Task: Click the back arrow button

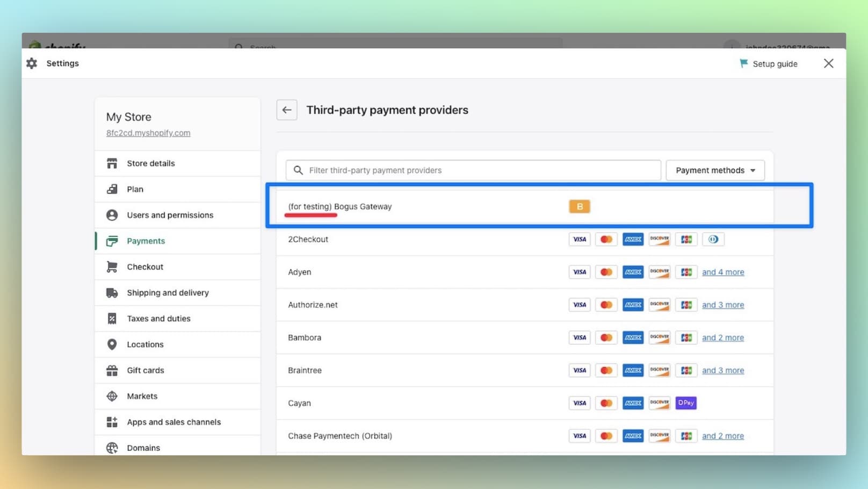Action: pos(287,110)
